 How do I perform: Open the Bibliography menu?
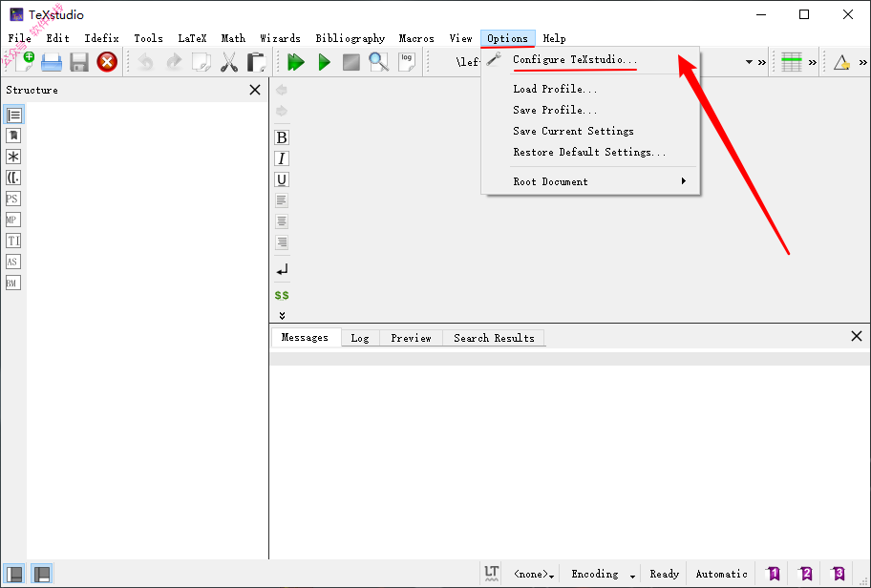(x=350, y=38)
